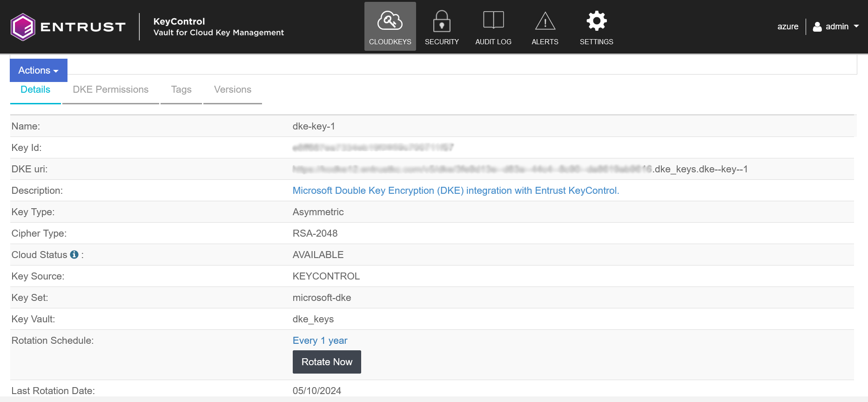Click the Last Rotation Date: field label
868x402 pixels.
click(53, 391)
